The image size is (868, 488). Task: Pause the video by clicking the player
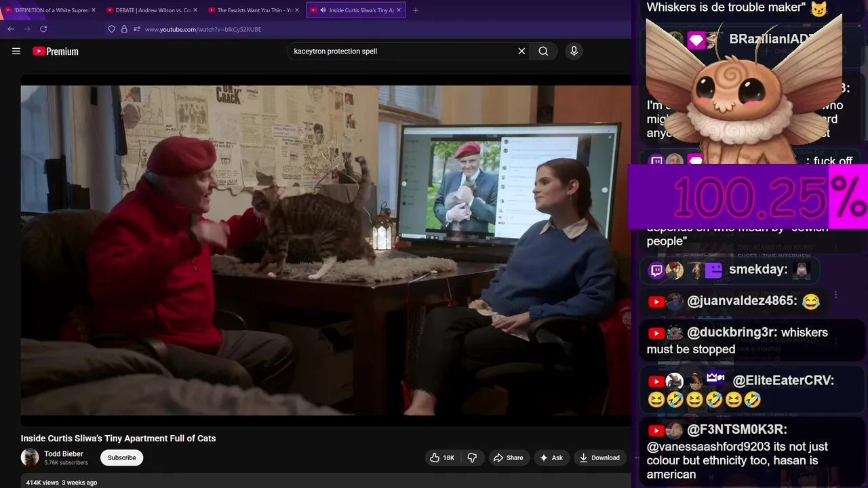pyautogui.click(x=325, y=249)
